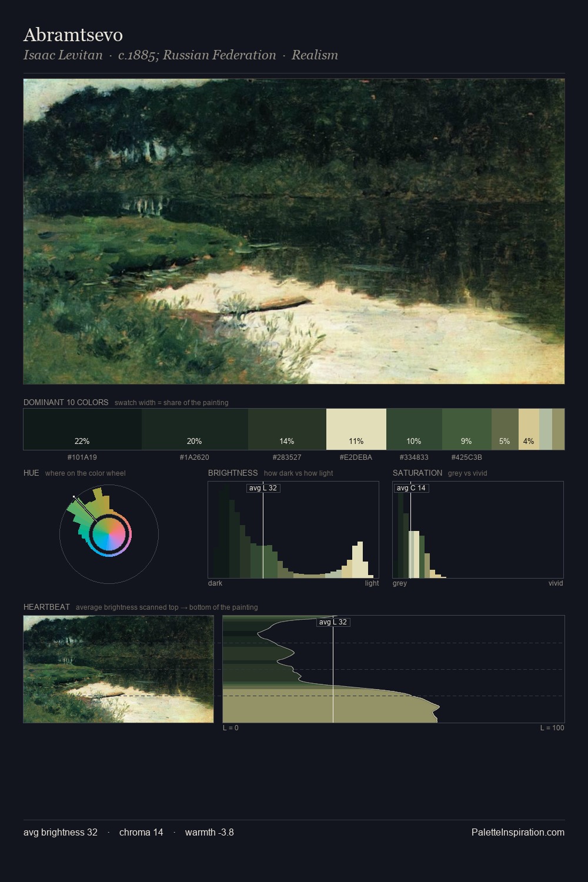Click the hue color wheel chart
Screen dimensions: 588x882
109,534
